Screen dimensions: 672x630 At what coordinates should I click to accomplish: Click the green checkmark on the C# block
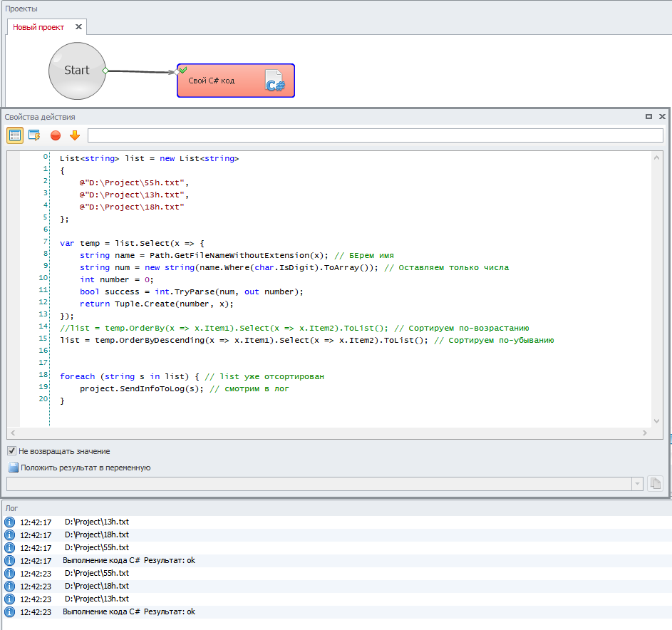tap(182, 69)
